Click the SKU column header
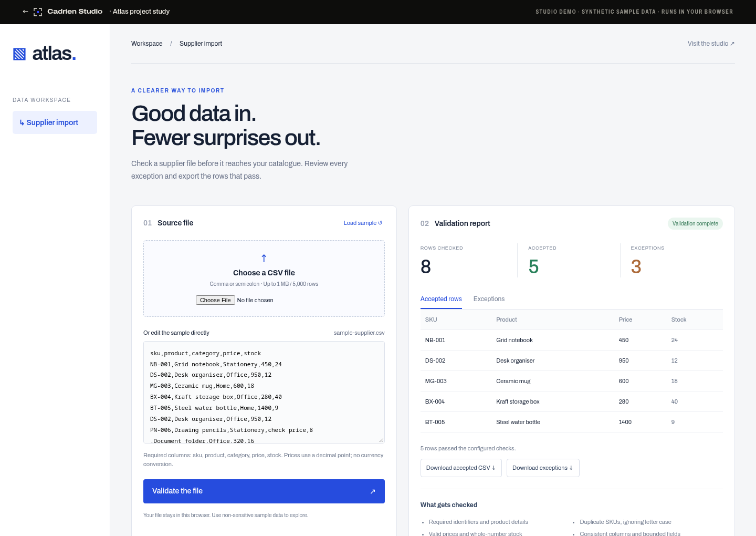Viewport: 756px width, 536px height. point(431,319)
